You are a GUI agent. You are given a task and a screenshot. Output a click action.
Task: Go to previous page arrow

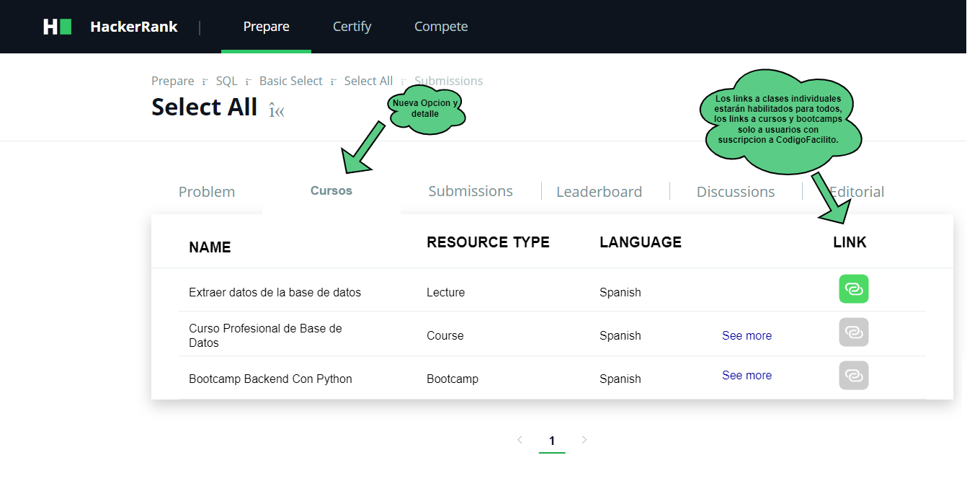click(x=520, y=439)
